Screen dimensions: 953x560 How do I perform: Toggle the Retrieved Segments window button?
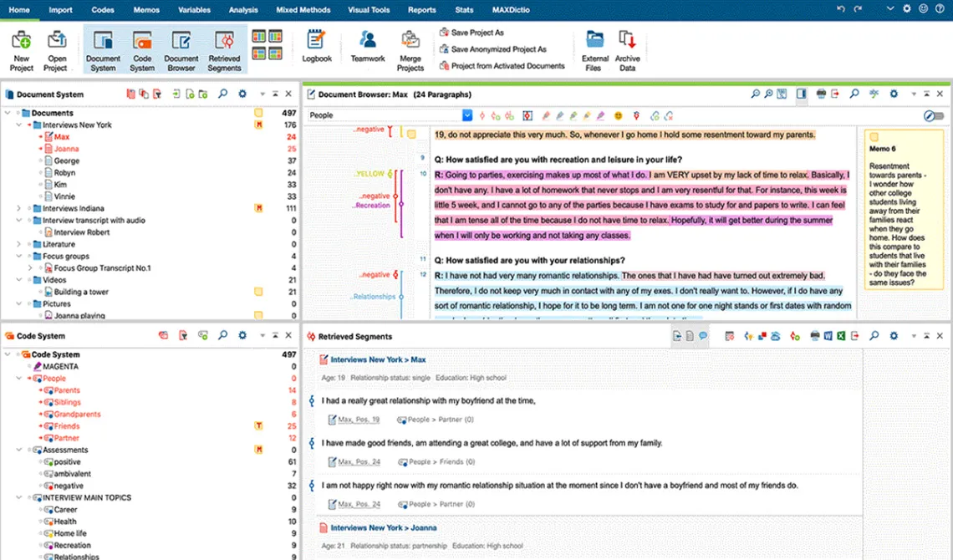pyautogui.click(x=224, y=51)
